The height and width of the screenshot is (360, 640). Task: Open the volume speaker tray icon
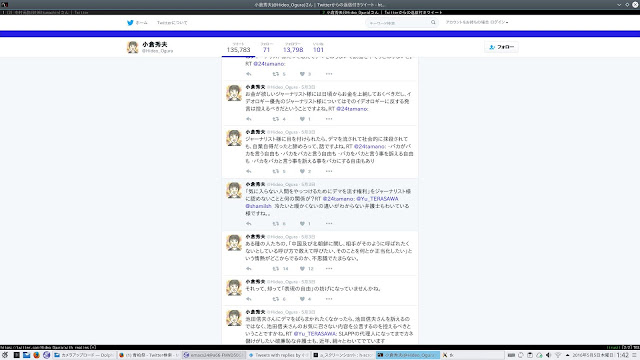pyautogui.click(x=549, y=355)
